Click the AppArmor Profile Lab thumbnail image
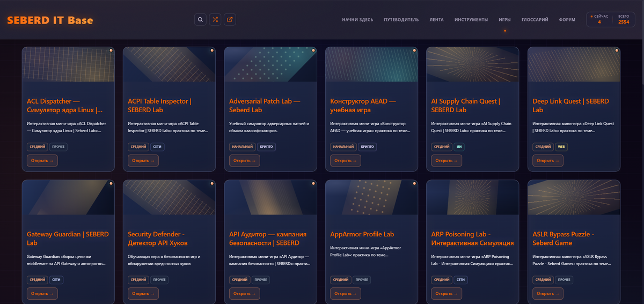This screenshot has height=304, width=644. coord(371,197)
